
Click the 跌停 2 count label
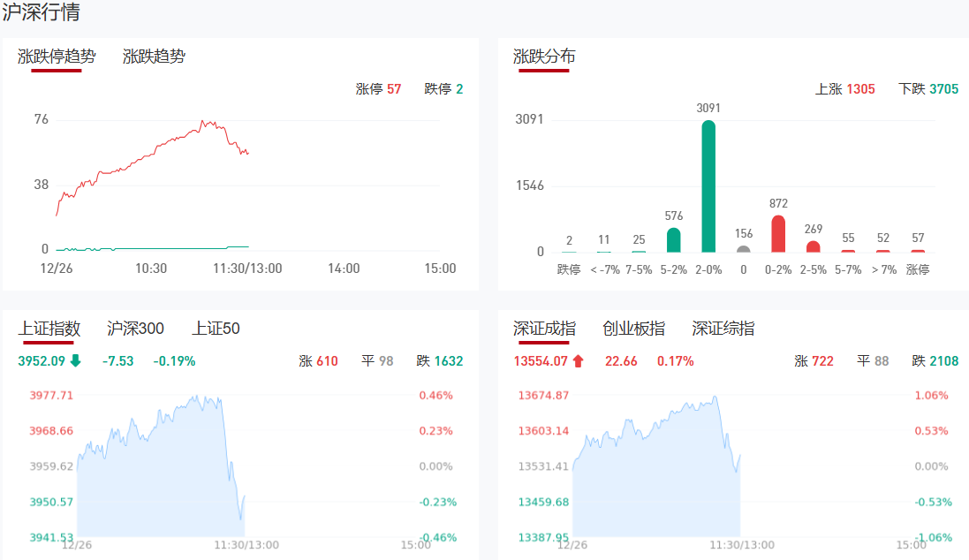443,89
